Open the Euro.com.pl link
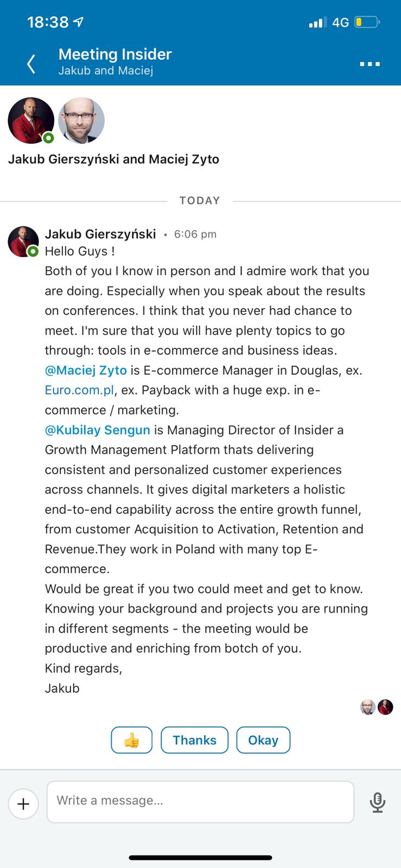 tap(79, 391)
